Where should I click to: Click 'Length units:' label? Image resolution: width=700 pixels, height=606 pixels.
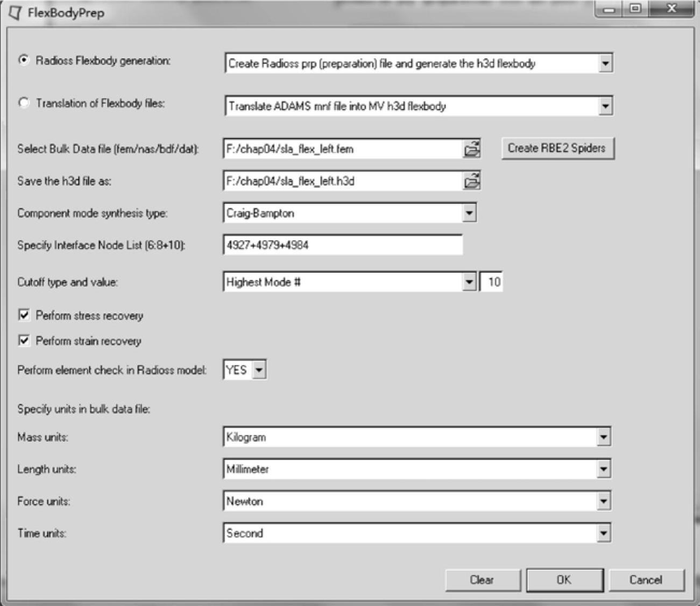point(46,469)
